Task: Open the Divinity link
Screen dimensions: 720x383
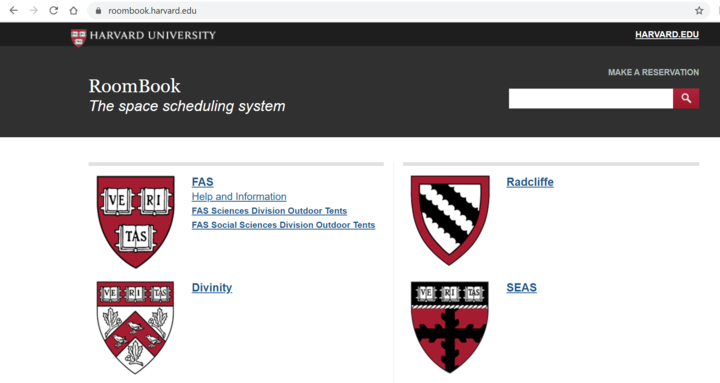Action: pyautogui.click(x=212, y=287)
